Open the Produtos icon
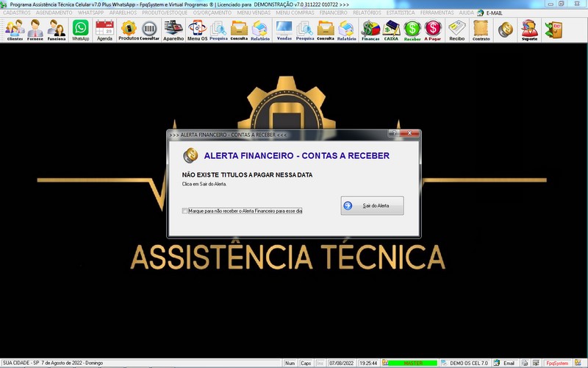The image size is (588, 368). 129,30
